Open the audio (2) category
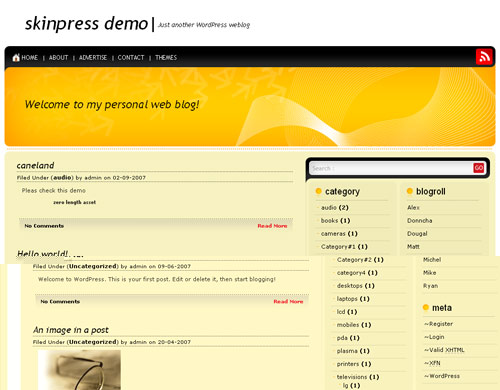Screen dimensions: 500x390 [334, 208]
